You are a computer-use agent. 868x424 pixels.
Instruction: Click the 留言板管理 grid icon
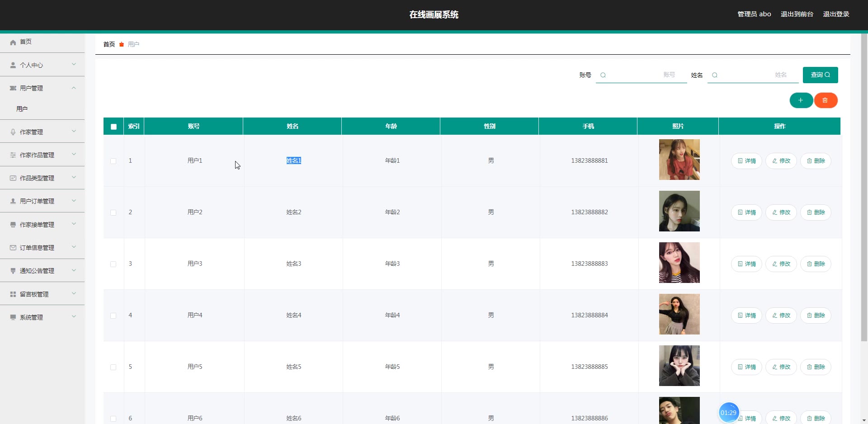coord(13,294)
